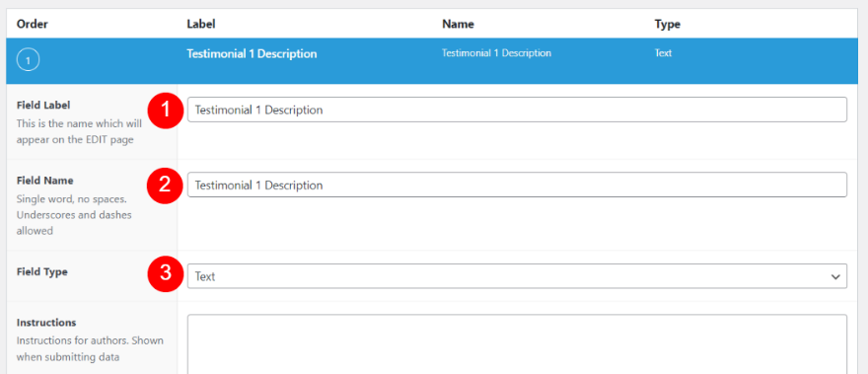This screenshot has width=868, height=374.
Task: Click red annotation marker number 3
Action: 165,273
